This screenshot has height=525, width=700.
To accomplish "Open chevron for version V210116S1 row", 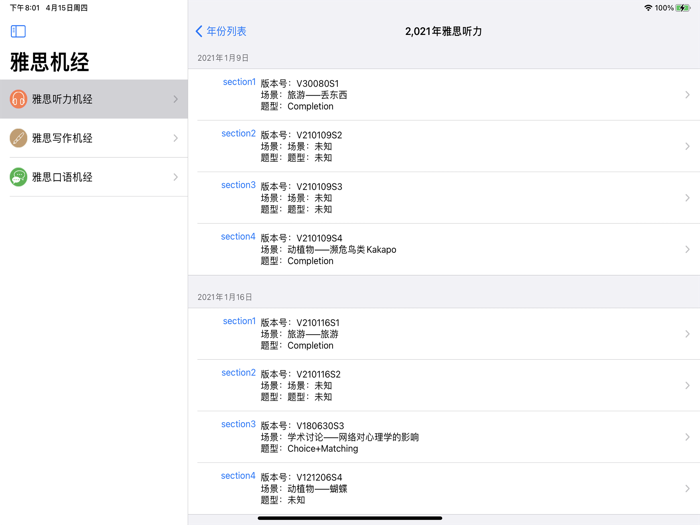I will tap(688, 334).
